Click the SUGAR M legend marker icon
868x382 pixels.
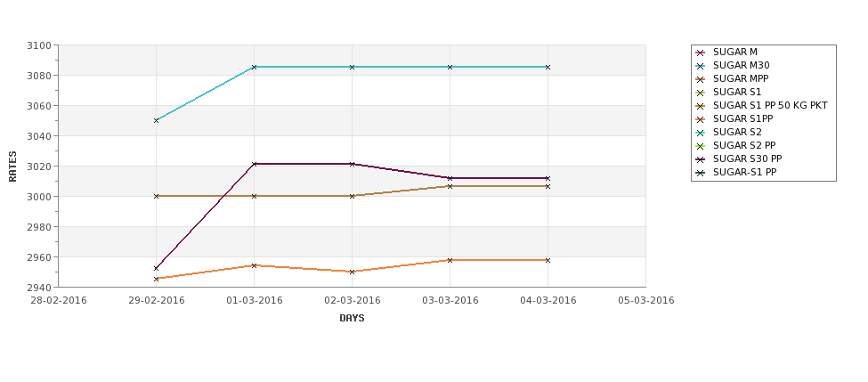pos(701,53)
